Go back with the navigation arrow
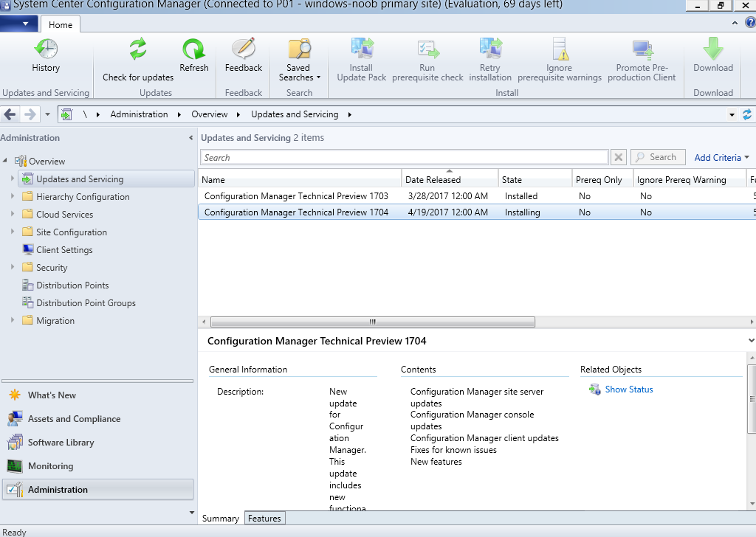This screenshot has width=756, height=537. (x=10, y=114)
